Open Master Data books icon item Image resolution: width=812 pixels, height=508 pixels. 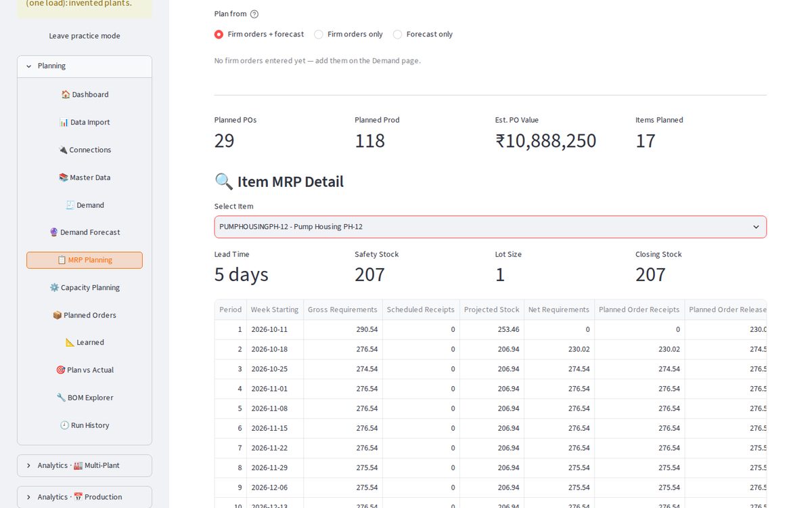85,177
